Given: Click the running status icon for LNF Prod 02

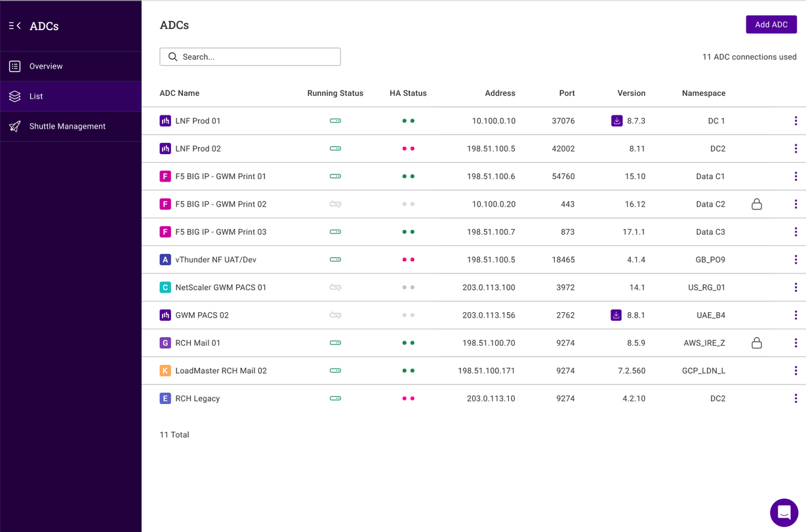Looking at the screenshot, I should (335, 149).
